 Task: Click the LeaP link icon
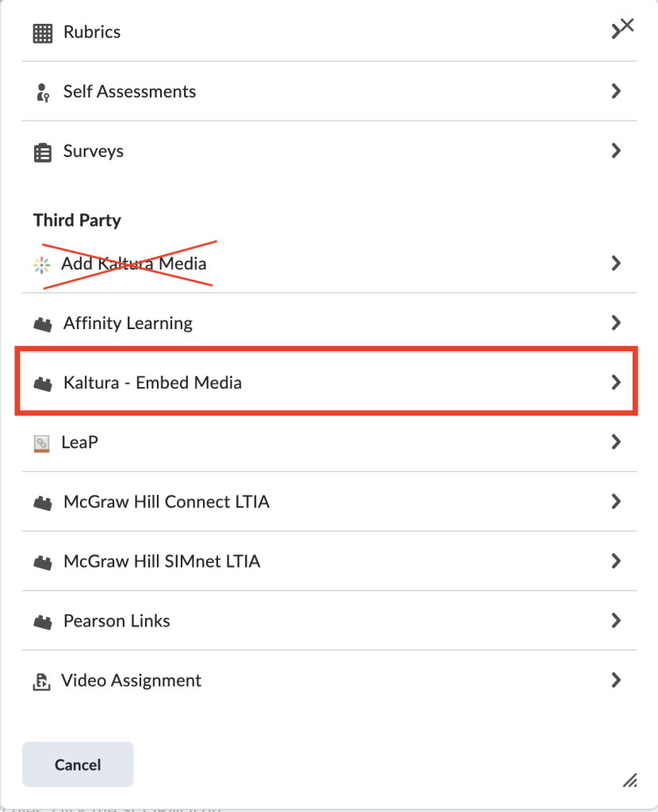(x=41, y=444)
